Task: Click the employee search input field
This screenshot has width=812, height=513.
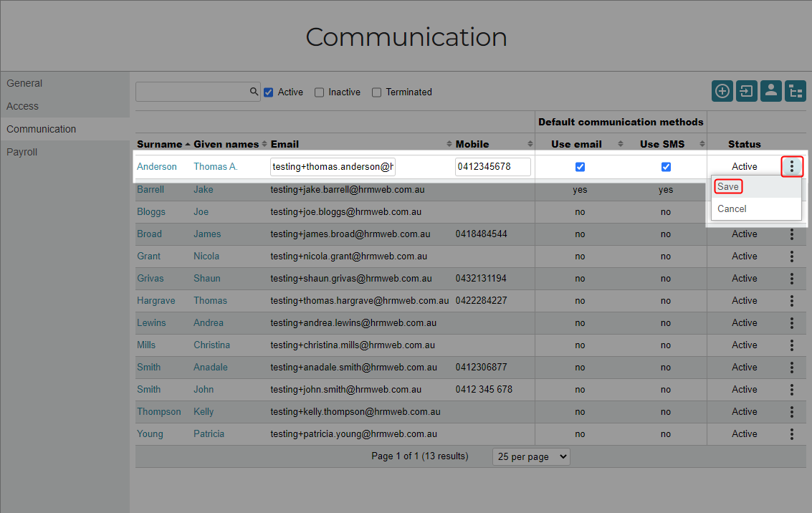Action: click(x=198, y=92)
